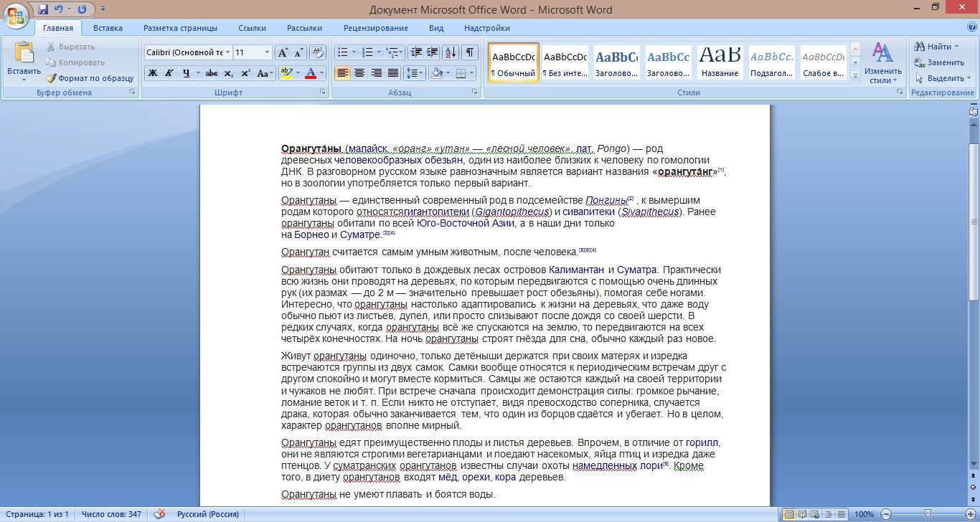Enable center text alignment

359,73
